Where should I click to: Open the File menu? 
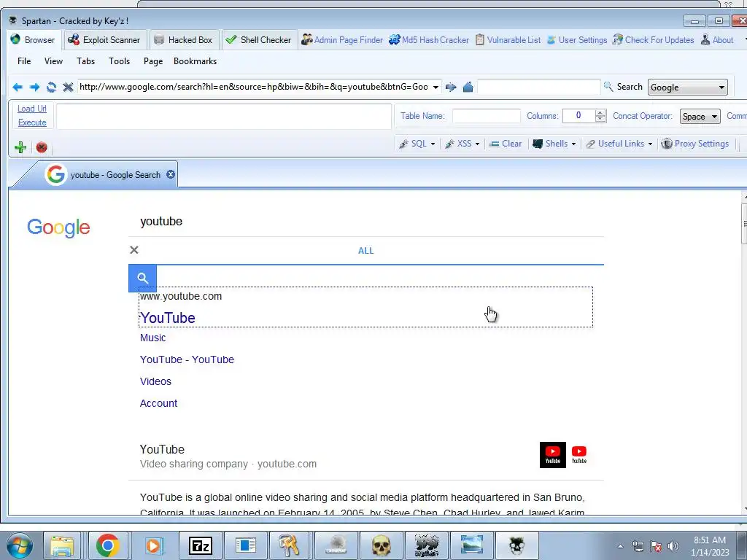coord(24,61)
